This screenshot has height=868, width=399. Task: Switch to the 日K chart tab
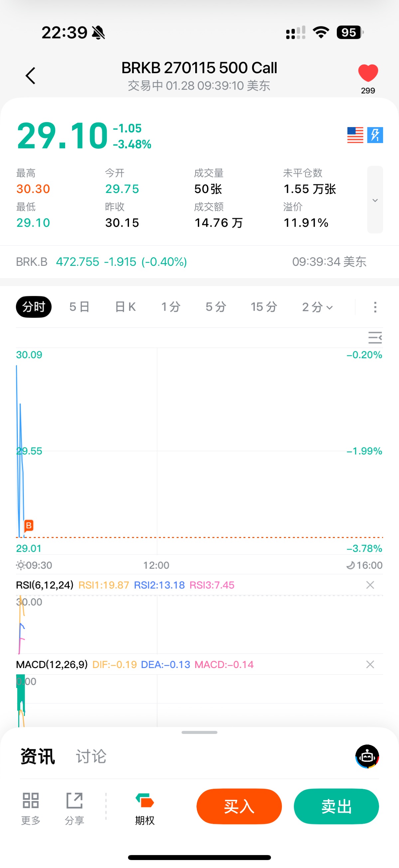125,307
